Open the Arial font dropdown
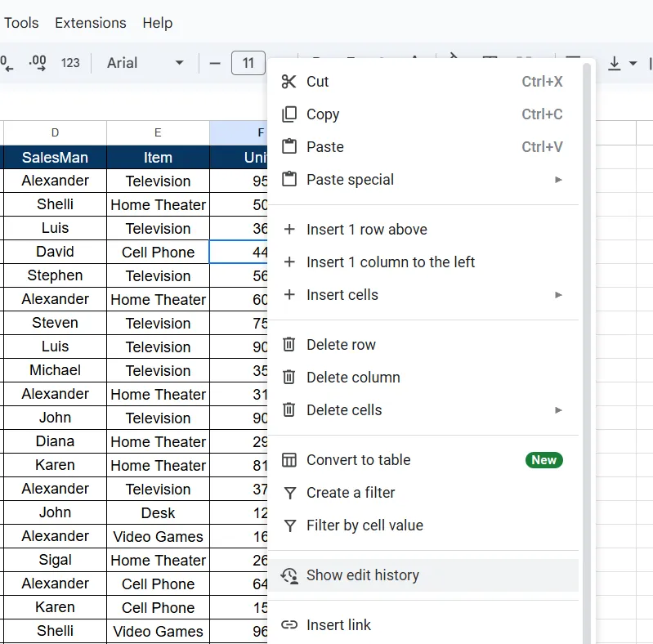This screenshot has width=653, height=644. tap(145, 63)
